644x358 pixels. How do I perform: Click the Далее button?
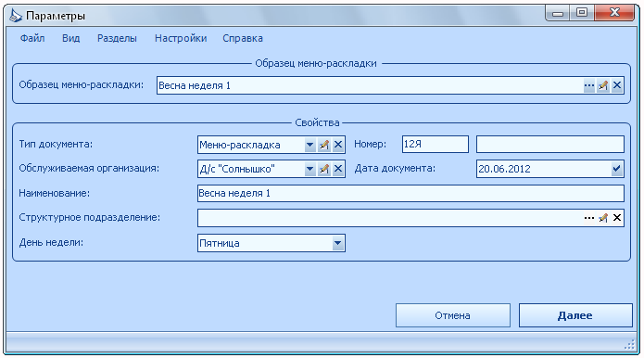pyautogui.click(x=575, y=315)
